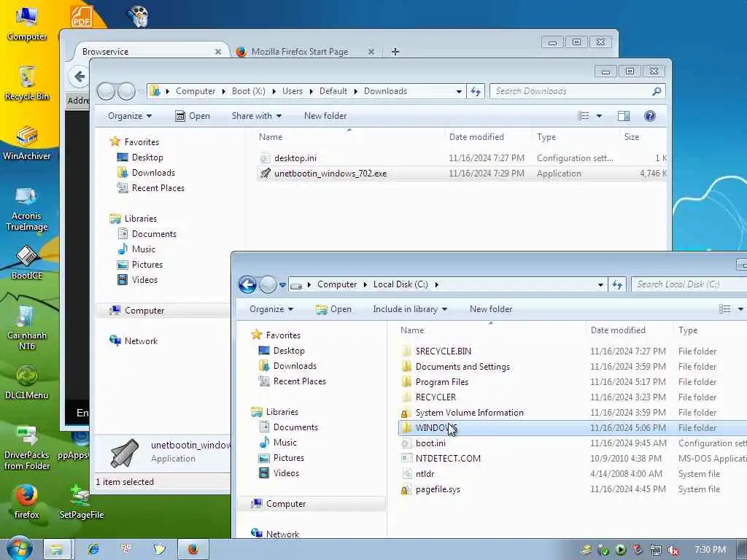
Task: Launch WinArchiver from the desktop
Action: click(27, 143)
